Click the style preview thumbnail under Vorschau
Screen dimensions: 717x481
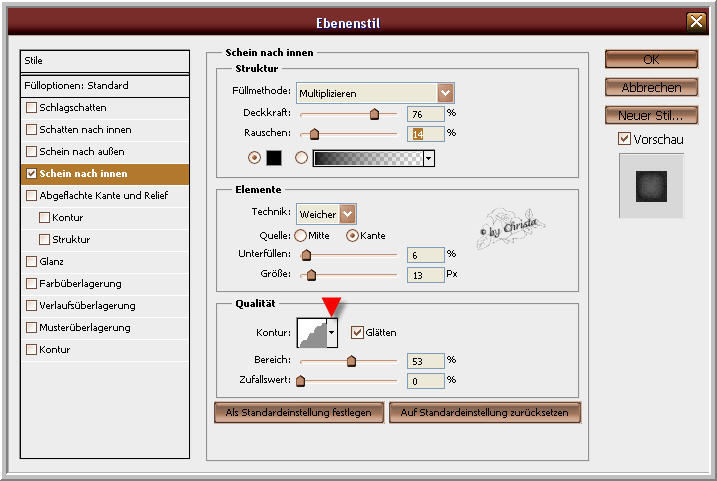click(x=651, y=186)
